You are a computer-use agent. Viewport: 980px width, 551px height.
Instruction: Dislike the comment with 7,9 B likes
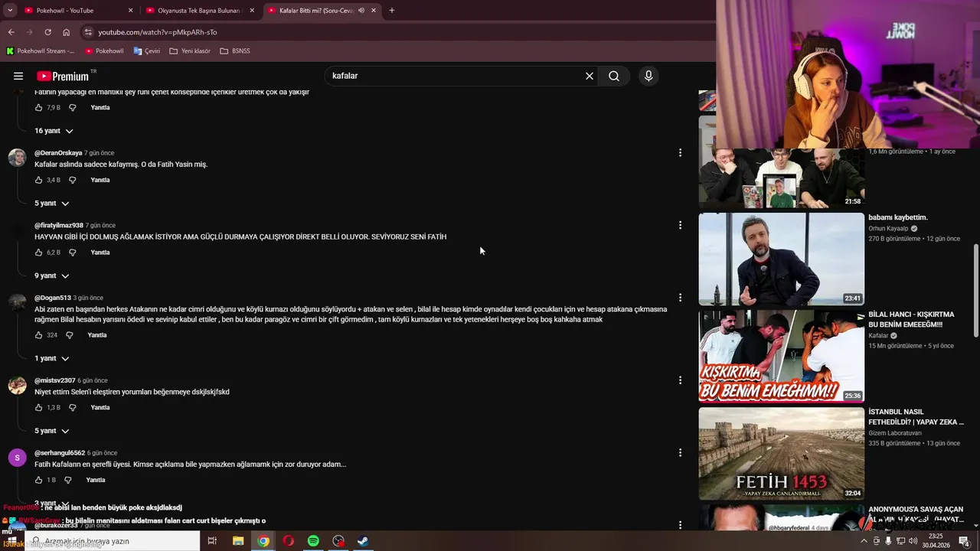coord(73,107)
